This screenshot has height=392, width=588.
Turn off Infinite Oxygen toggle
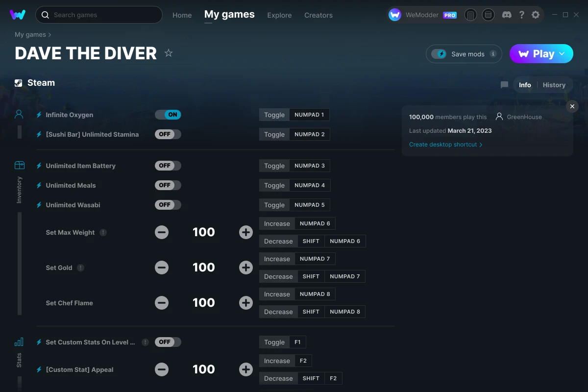click(168, 115)
